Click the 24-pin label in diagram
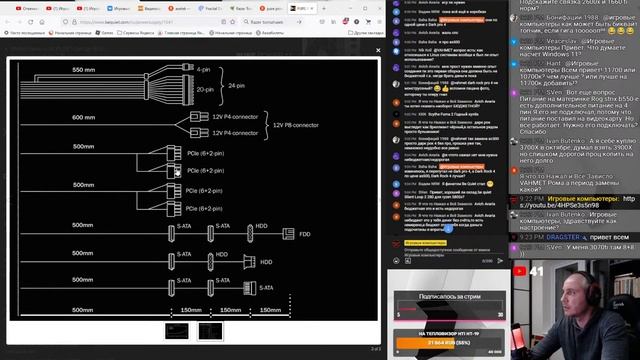 click(236, 86)
